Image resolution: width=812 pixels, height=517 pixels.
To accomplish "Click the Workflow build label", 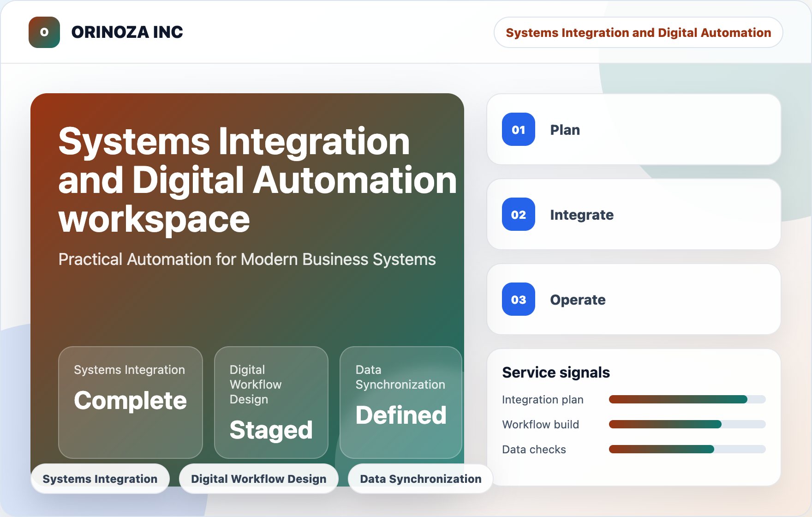I will [540, 424].
